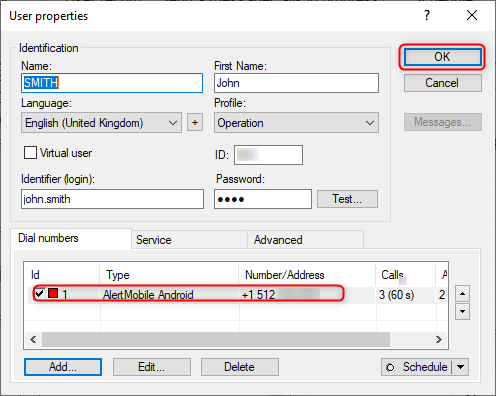Move dial number down with arrow button

coord(462,311)
